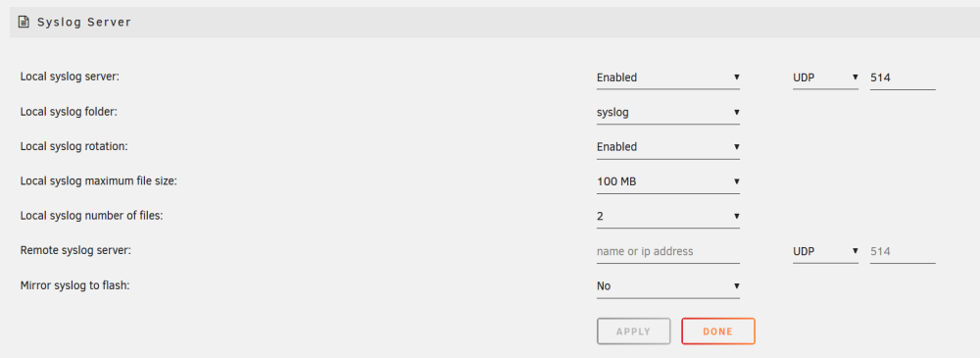Click the arrow next to the No value
Screen dimensions: 980x358
point(737,286)
